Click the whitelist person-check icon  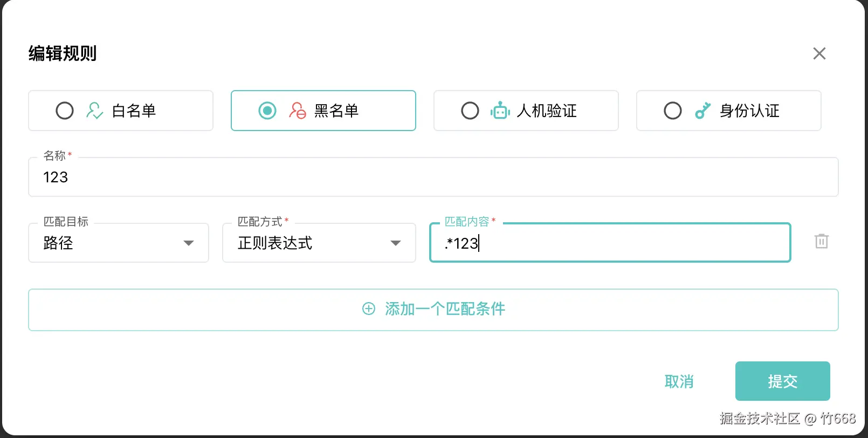tap(94, 111)
